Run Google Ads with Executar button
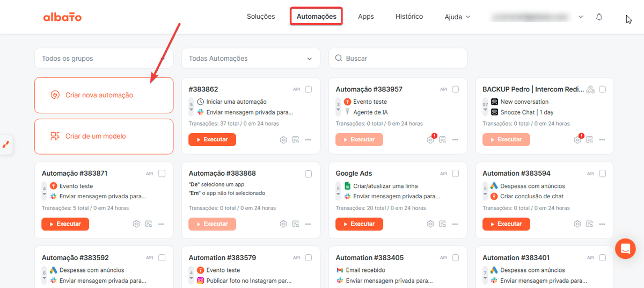This screenshot has width=644, height=288. 359,224
